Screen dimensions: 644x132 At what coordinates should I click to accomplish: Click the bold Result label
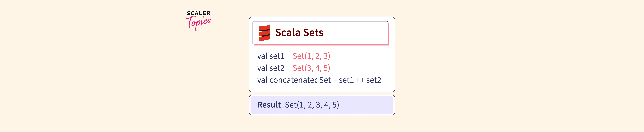pos(269,105)
